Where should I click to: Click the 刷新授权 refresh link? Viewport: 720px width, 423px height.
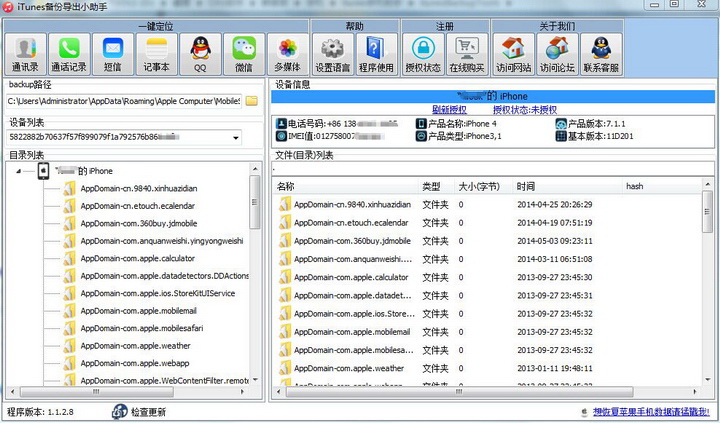(449, 109)
